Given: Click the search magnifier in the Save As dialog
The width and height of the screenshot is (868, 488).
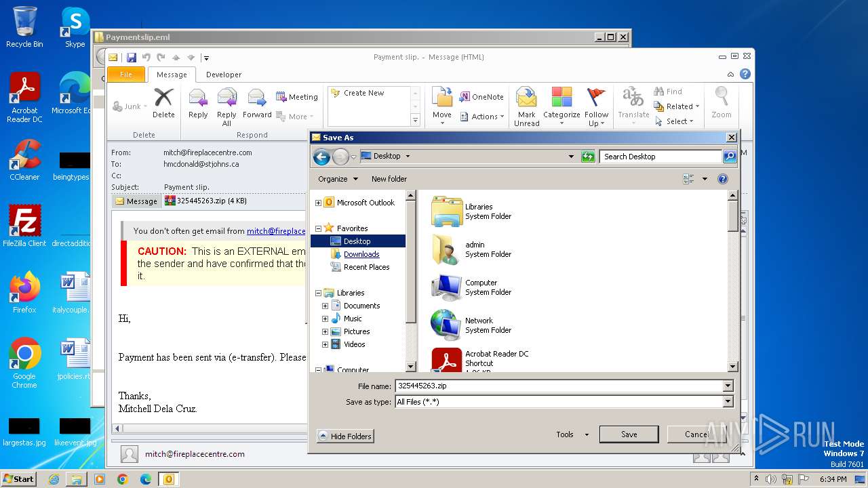Looking at the screenshot, I should 729,157.
